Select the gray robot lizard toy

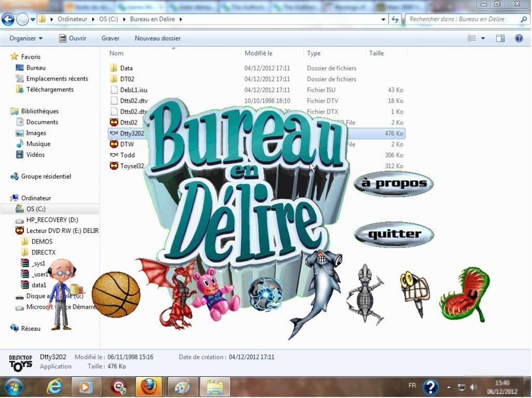[x=365, y=294]
